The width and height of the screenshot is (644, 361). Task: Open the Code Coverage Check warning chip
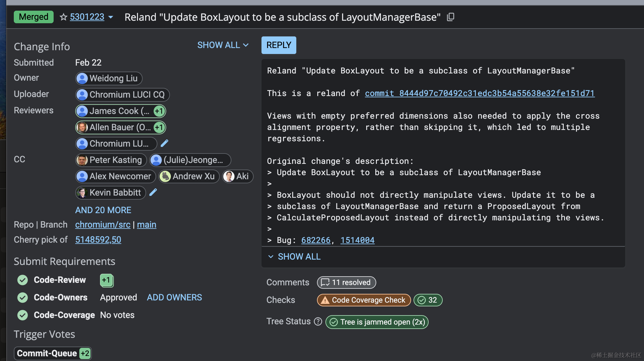tap(364, 300)
